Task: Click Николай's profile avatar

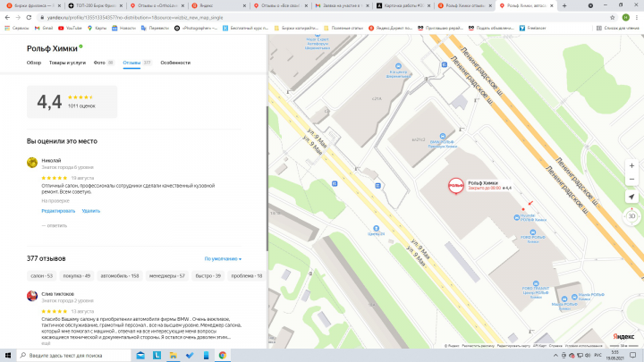Action: coord(32,163)
